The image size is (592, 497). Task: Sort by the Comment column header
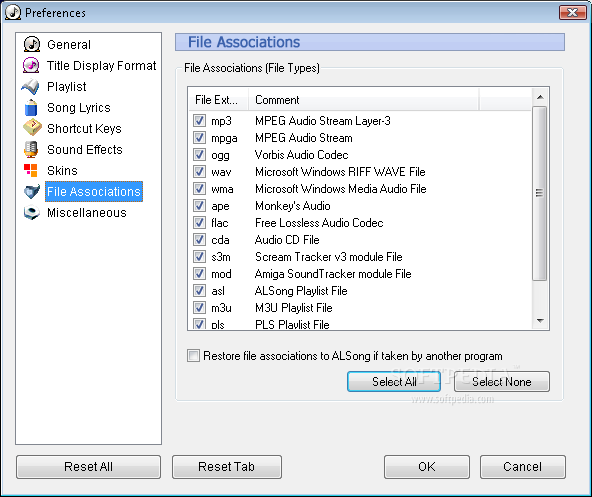(x=364, y=100)
